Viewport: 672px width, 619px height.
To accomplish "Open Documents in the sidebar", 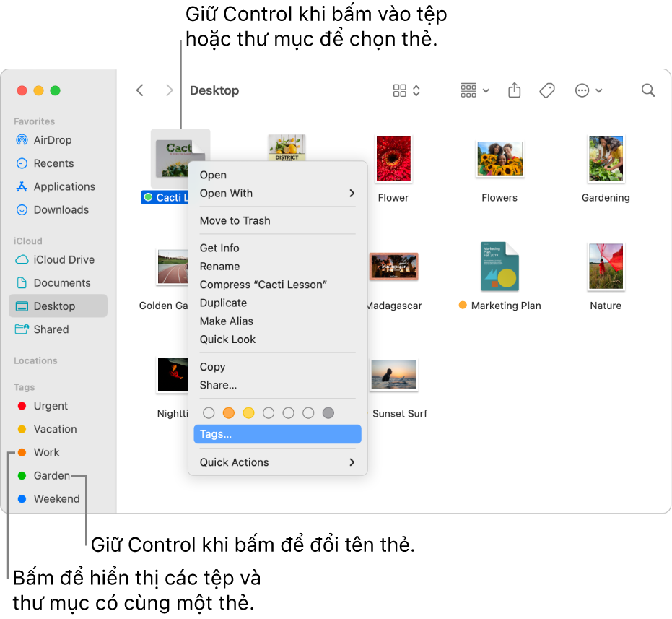I will 58,282.
